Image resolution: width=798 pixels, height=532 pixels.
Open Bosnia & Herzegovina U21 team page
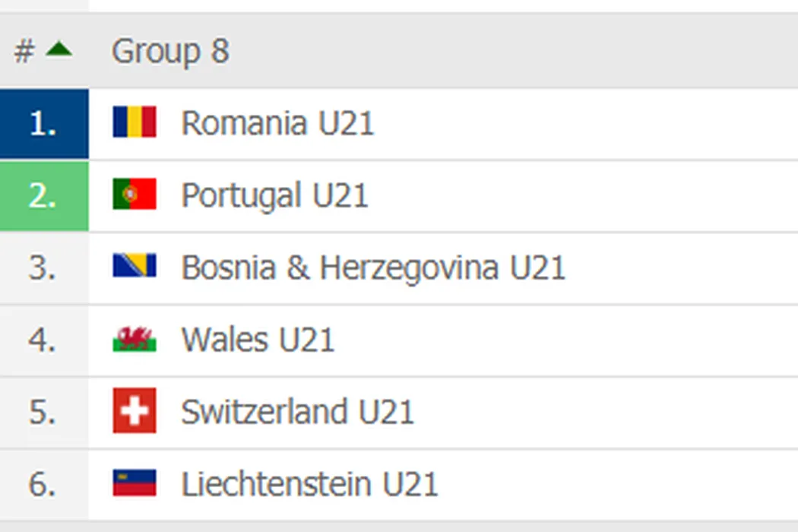(x=373, y=268)
